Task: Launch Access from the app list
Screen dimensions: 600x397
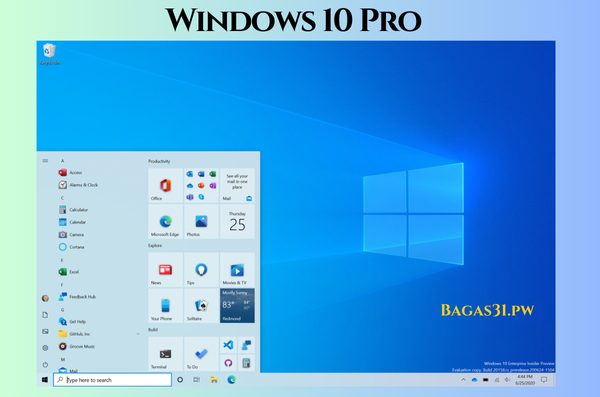Action: 70,173
